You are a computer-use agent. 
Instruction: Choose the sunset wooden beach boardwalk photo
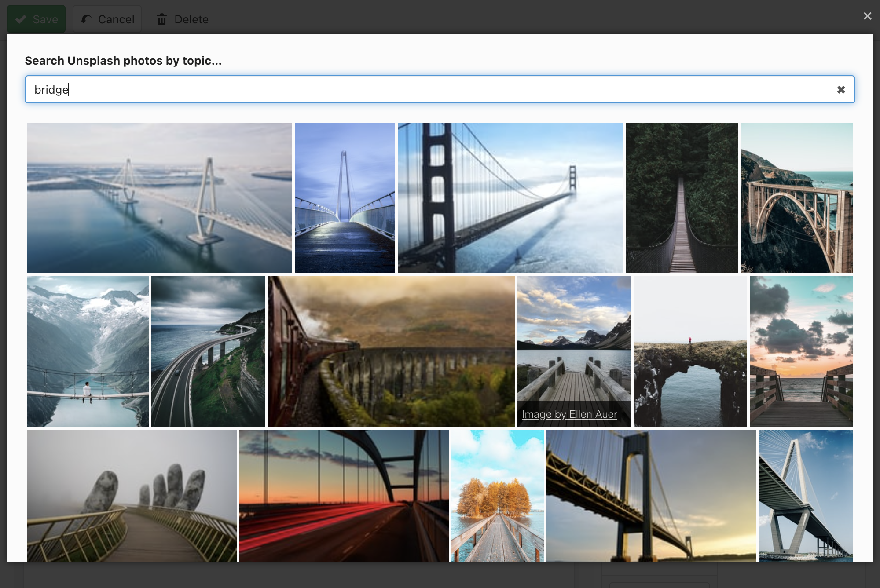point(801,351)
